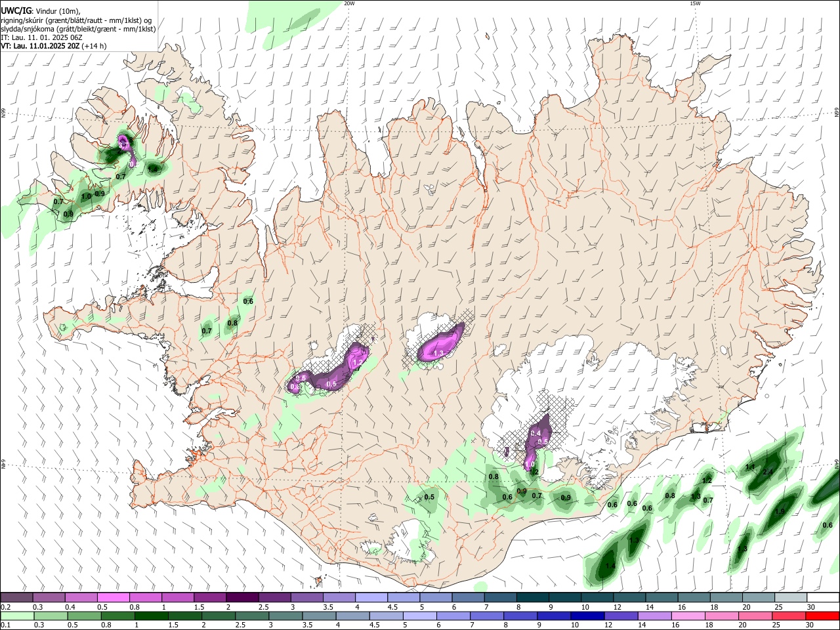Select top-row swatch between 14 and 16
Image resolution: width=840 pixels, height=630 pixels.
(x=661, y=597)
